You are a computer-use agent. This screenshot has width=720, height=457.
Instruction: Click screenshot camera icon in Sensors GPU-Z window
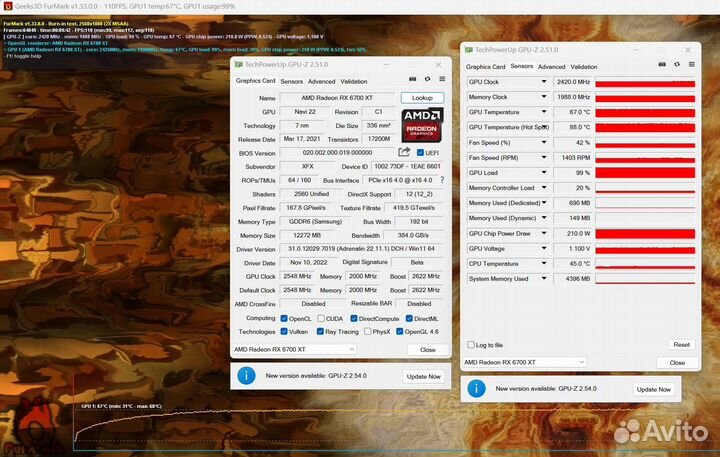point(662,65)
